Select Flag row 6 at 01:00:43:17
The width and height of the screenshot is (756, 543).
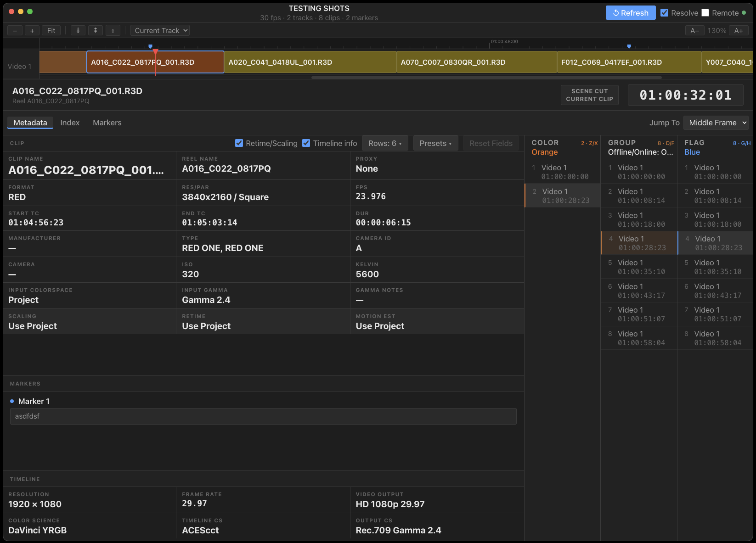[x=716, y=291]
